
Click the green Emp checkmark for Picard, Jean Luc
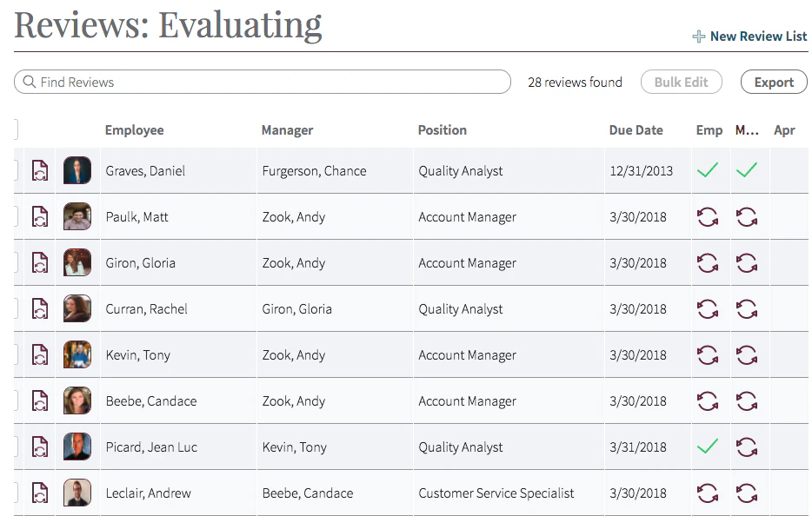tap(709, 447)
